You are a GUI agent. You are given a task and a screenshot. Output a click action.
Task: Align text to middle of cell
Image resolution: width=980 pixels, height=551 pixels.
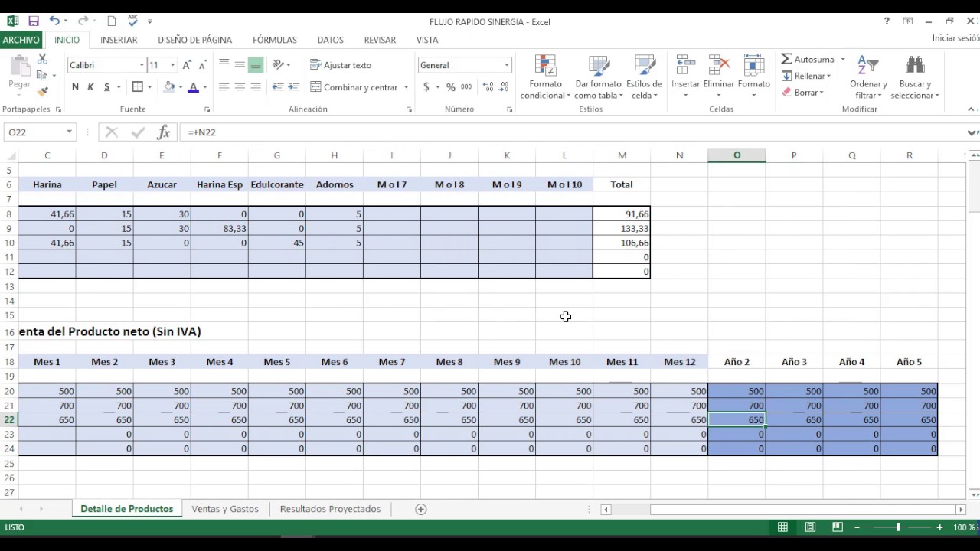click(x=240, y=65)
